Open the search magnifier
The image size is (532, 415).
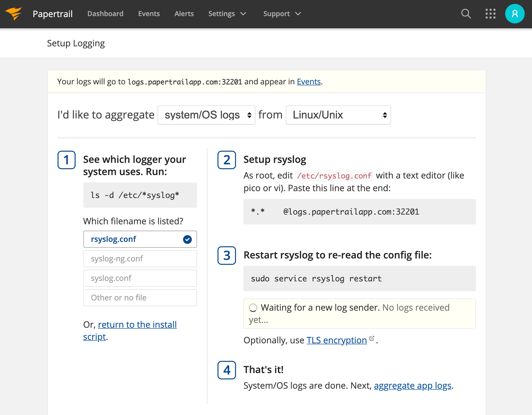click(466, 14)
